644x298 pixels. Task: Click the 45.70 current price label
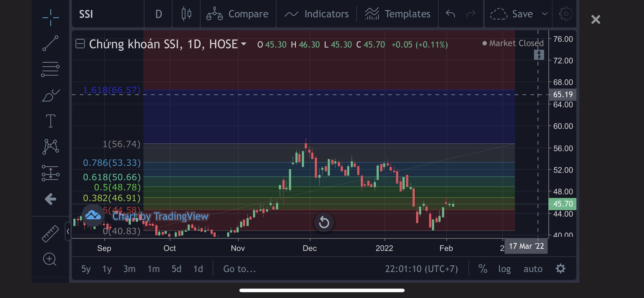(x=562, y=204)
